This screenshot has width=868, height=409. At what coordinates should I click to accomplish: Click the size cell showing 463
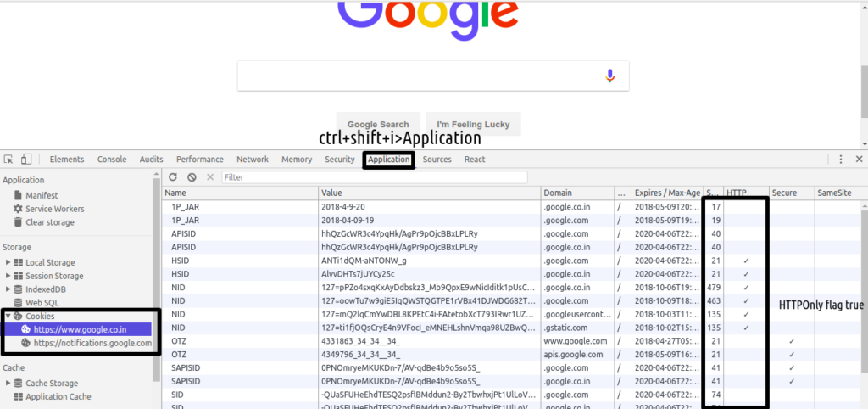[x=714, y=301]
